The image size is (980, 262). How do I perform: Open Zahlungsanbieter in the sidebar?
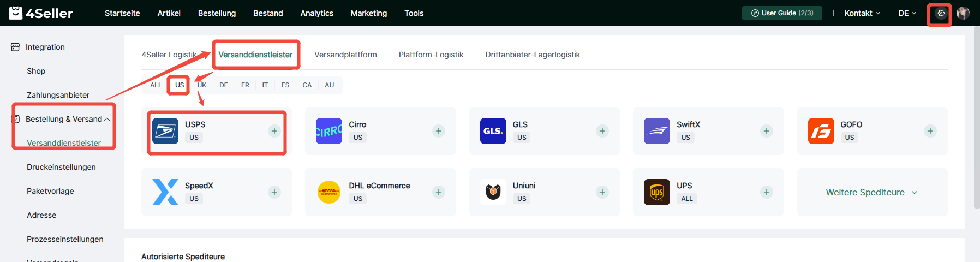[58, 95]
